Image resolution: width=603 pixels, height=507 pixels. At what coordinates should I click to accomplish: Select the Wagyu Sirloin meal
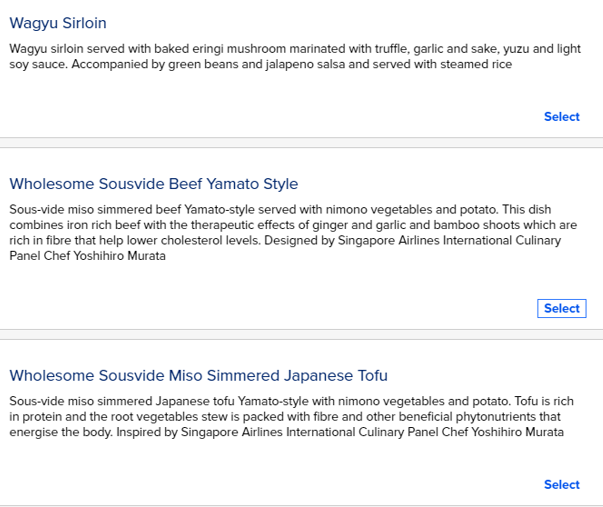[x=561, y=117]
